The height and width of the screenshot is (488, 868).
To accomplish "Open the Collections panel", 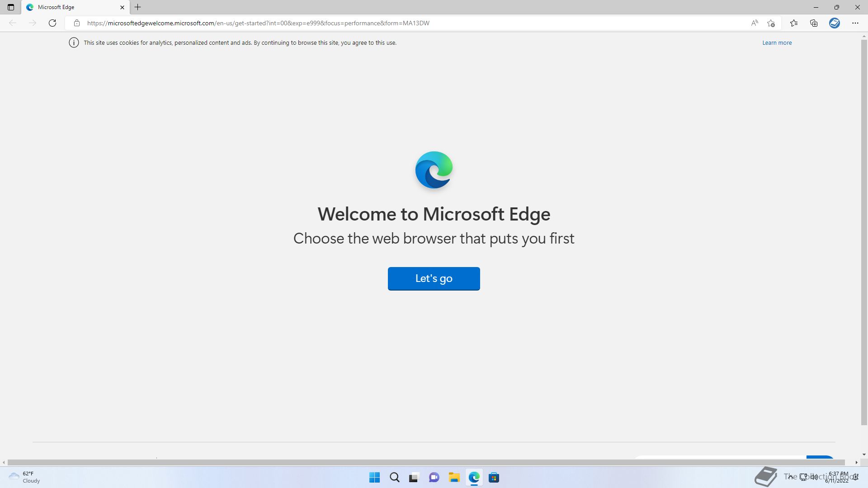I will (x=814, y=23).
